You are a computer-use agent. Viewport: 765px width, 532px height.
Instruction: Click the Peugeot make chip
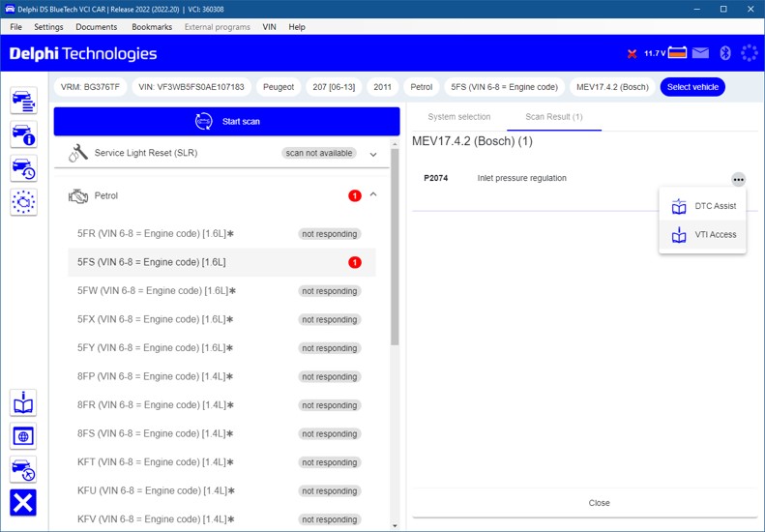pos(279,87)
